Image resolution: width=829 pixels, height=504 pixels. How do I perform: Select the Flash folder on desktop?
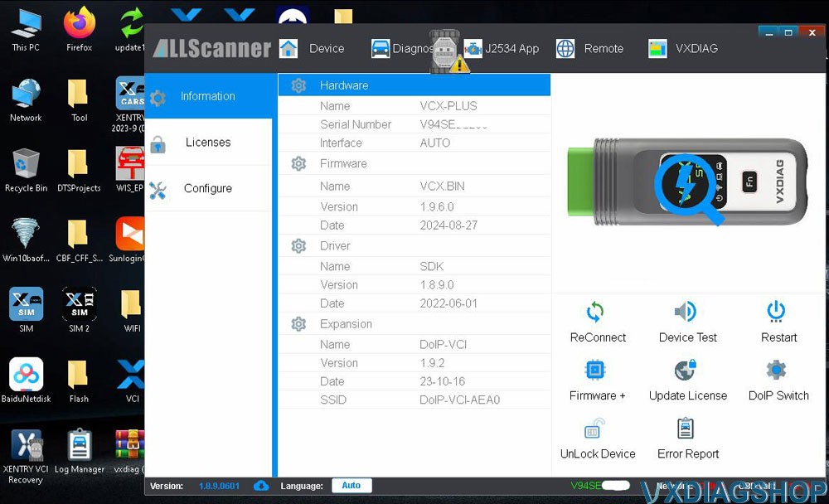(79, 380)
